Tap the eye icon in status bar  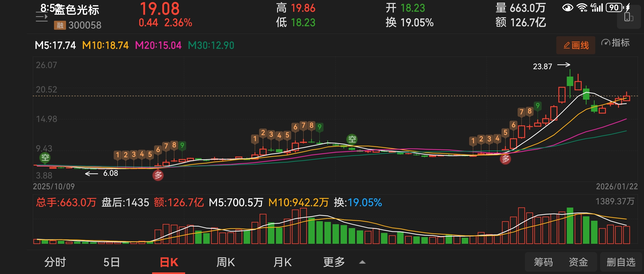pyautogui.click(x=568, y=8)
